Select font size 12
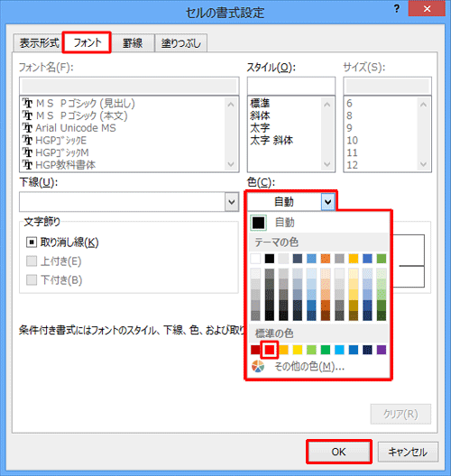This screenshot has height=476, width=451. (x=353, y=165)
